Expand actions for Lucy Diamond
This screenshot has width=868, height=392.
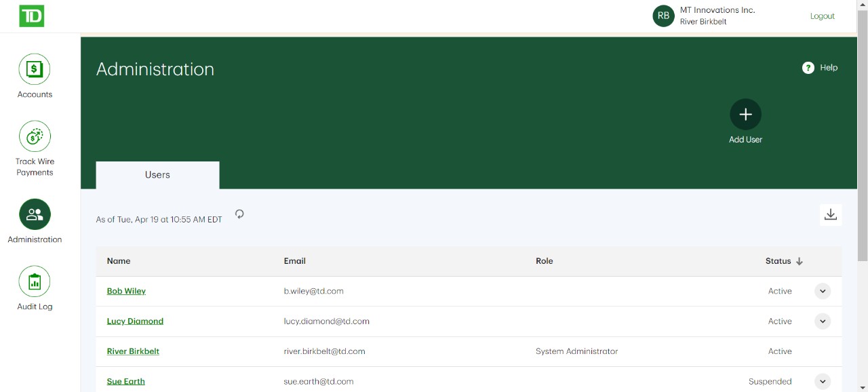(x=822, y=321)
